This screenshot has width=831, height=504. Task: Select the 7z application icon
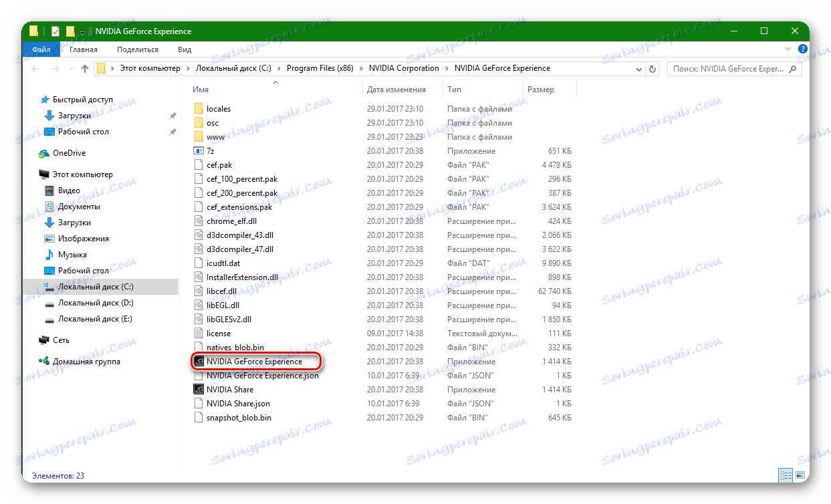[x=198, y=151]
